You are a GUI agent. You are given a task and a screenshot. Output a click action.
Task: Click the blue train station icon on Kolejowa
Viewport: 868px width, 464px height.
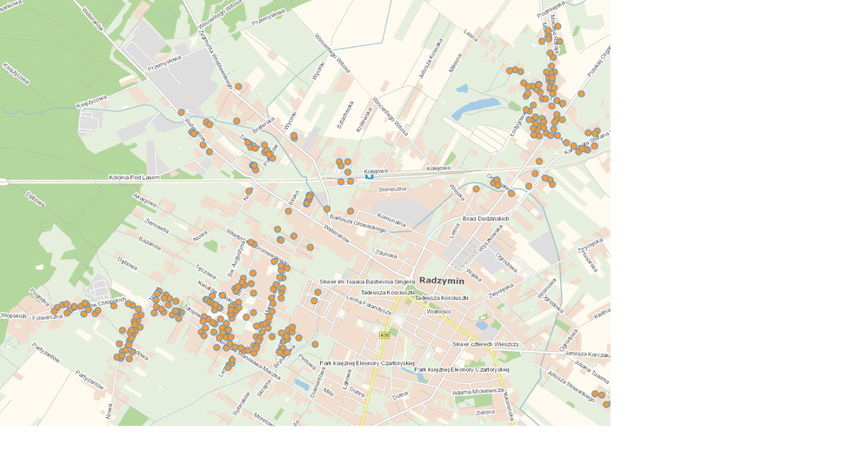[369, 176]
